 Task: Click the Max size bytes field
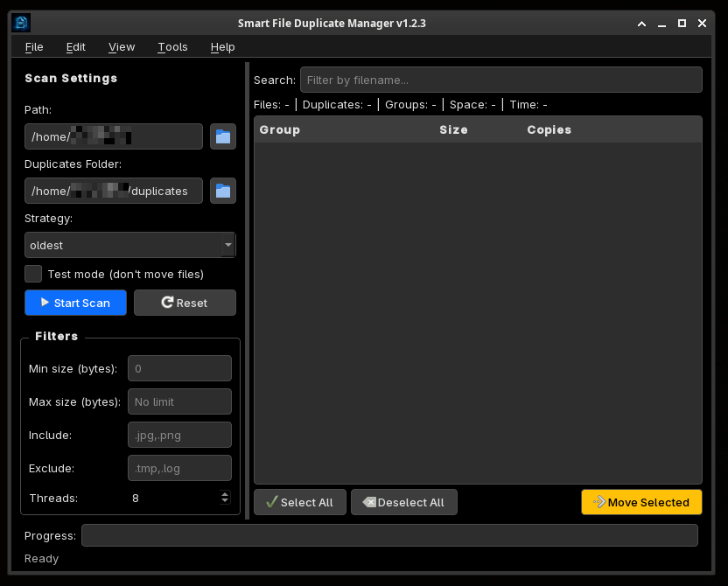(179, 401)
